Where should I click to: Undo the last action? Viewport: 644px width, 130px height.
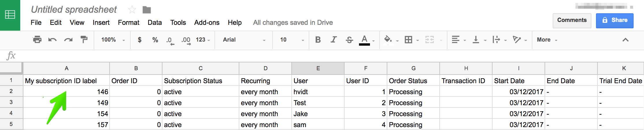coord(52,40)
